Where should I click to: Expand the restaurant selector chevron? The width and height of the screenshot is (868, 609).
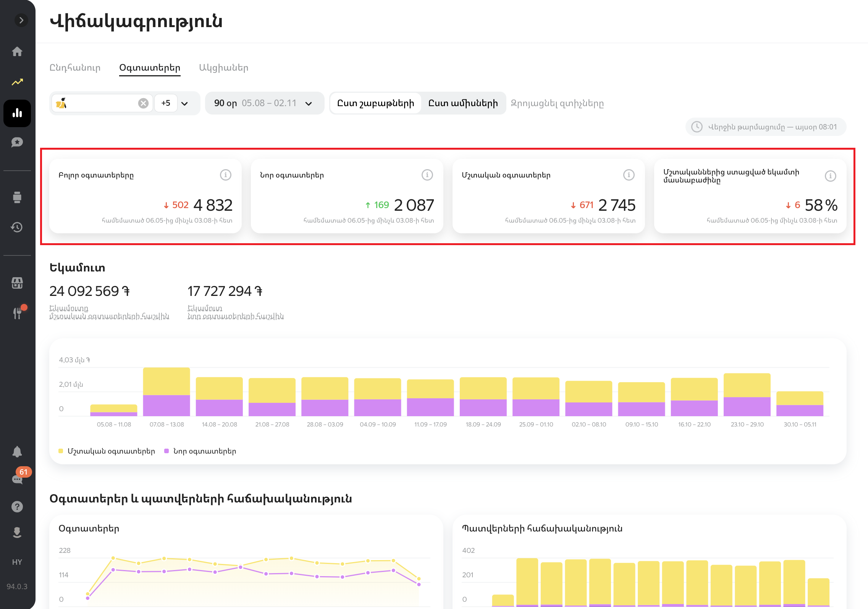coord(185,103)
